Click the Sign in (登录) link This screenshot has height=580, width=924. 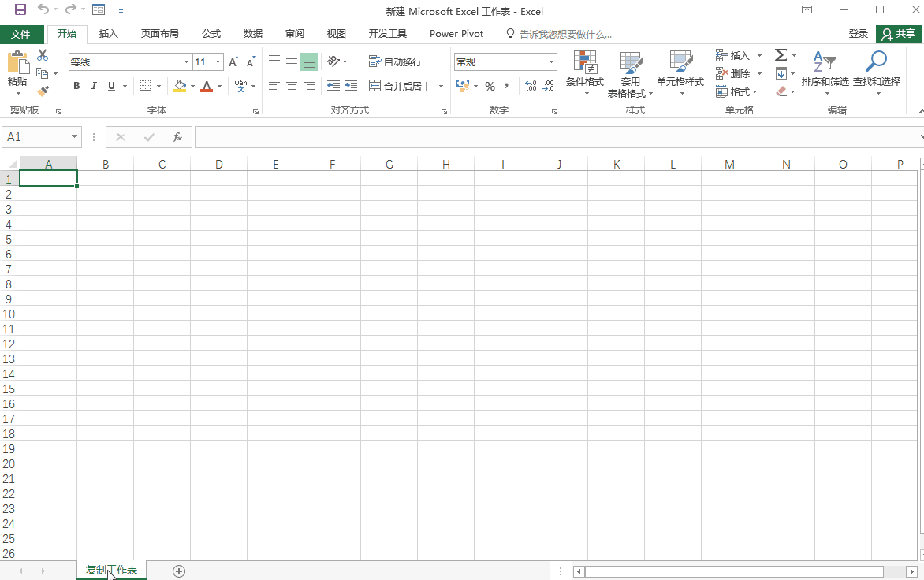click(x=858, y=34)
